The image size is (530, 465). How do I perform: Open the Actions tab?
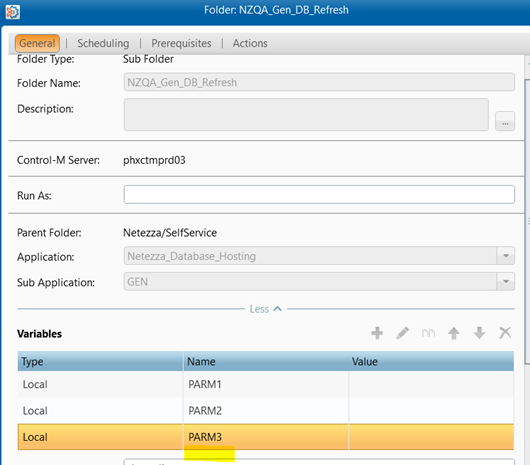(x=250, y=43)
